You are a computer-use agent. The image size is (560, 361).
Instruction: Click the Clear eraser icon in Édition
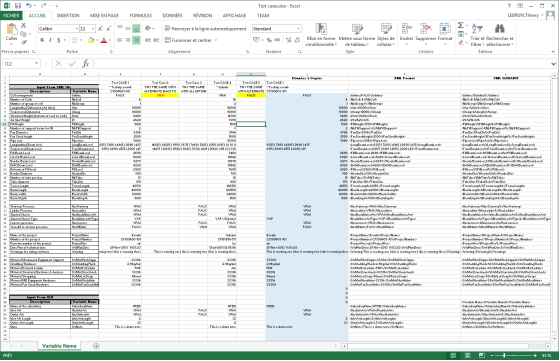point(461,42)
